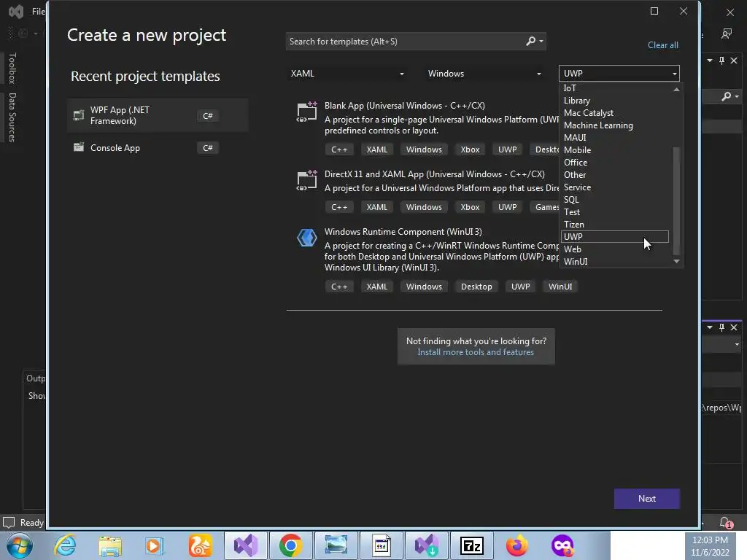Click the WinUI tag under Windows Runtime Component

(x=560, y=287)
